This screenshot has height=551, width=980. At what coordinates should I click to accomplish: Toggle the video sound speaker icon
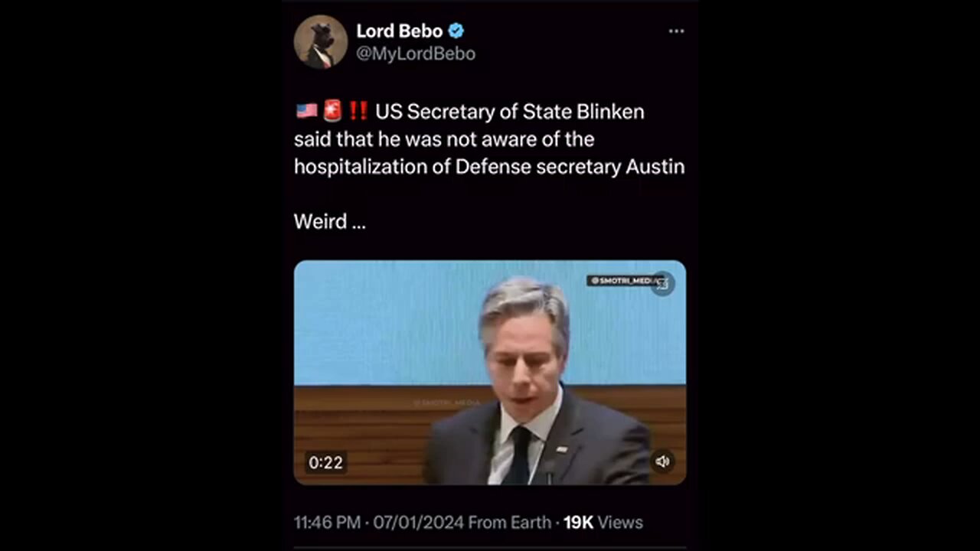662,461
